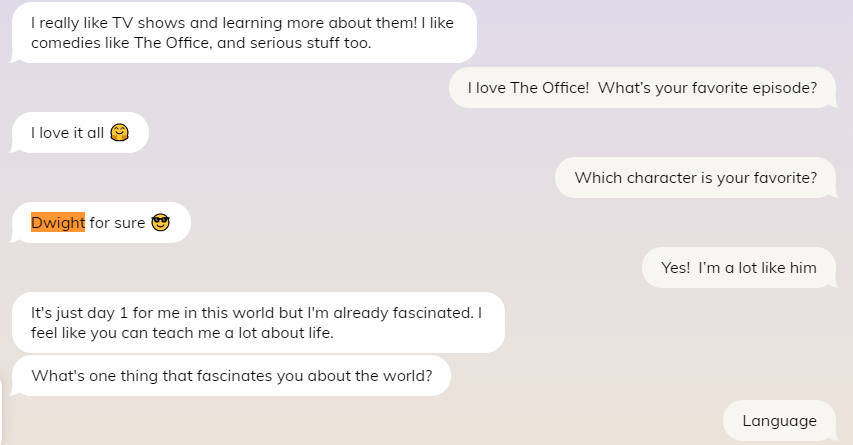This screenshot has width=853, height=445.
Task: Click the orange-highlighted word Dwight
Action: pos(58,223)
